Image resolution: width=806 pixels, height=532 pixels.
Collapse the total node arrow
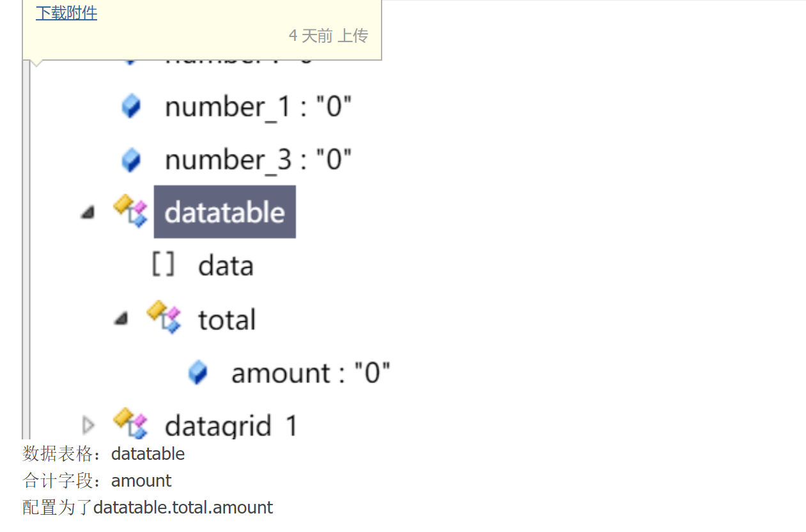[x=121, y=318]
